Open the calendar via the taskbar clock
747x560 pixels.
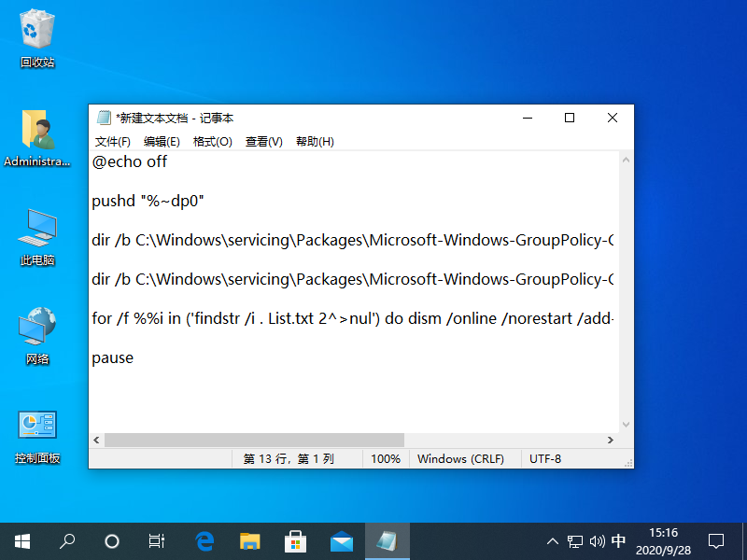pos(663,541)
